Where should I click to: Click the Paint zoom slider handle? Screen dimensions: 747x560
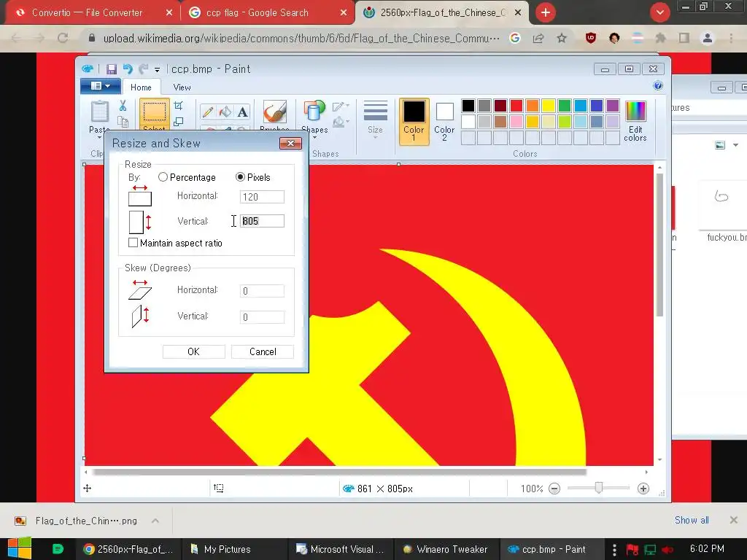(x=599, y=488)
